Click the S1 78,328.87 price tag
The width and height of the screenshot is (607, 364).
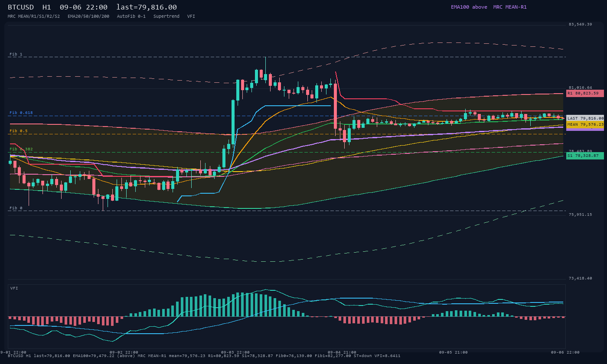point(585,156)
